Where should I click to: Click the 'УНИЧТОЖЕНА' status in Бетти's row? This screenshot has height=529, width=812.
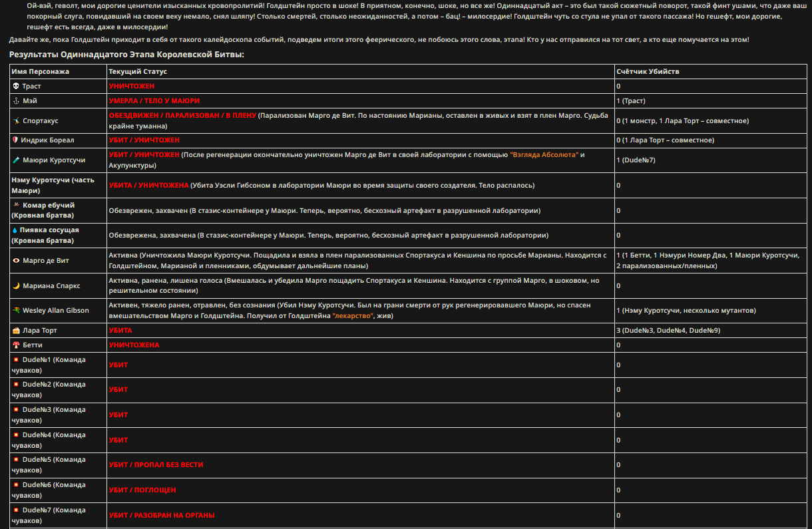(x=134, y=345)
